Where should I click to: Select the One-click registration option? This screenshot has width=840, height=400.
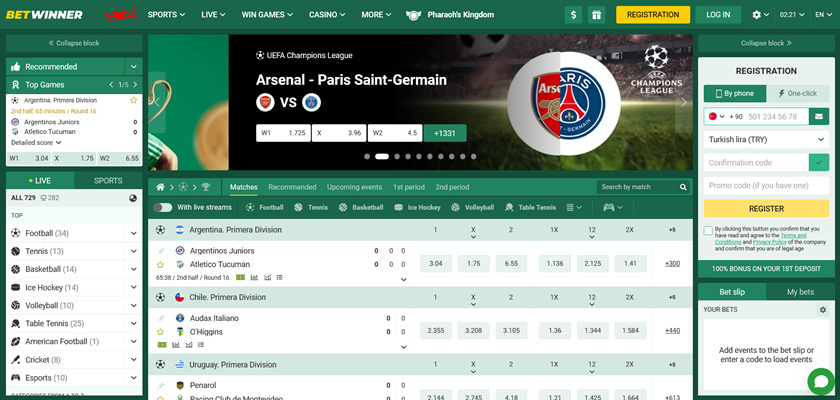(796, 93)
